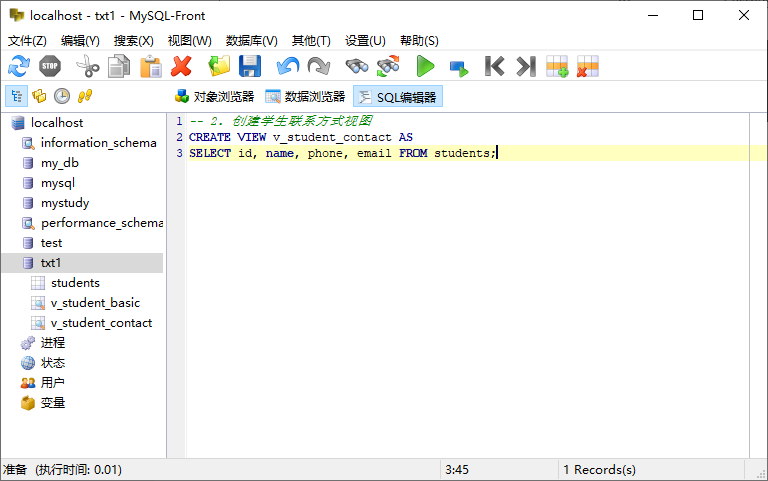This screenshot has height=481, width=768.
Task: Open the 搜索(X) menu
Action: [x=133, y=41]
